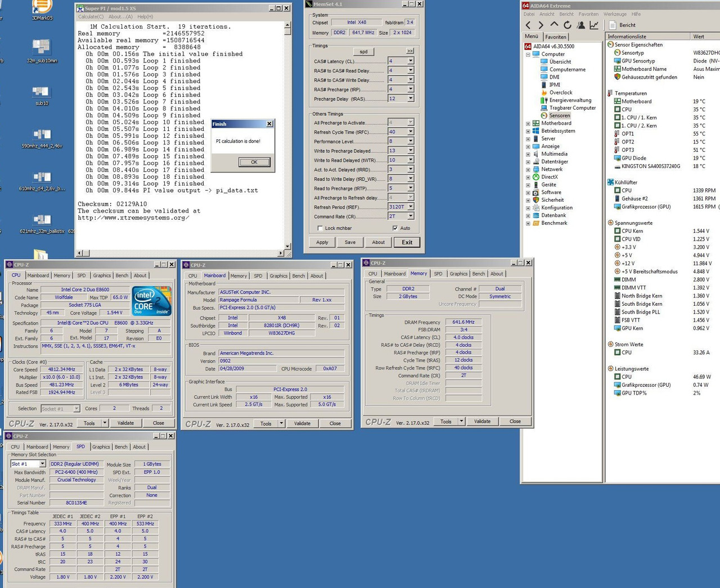
Task: Click the Bericht report icon in AIDA64
Action: click(613, 25)
